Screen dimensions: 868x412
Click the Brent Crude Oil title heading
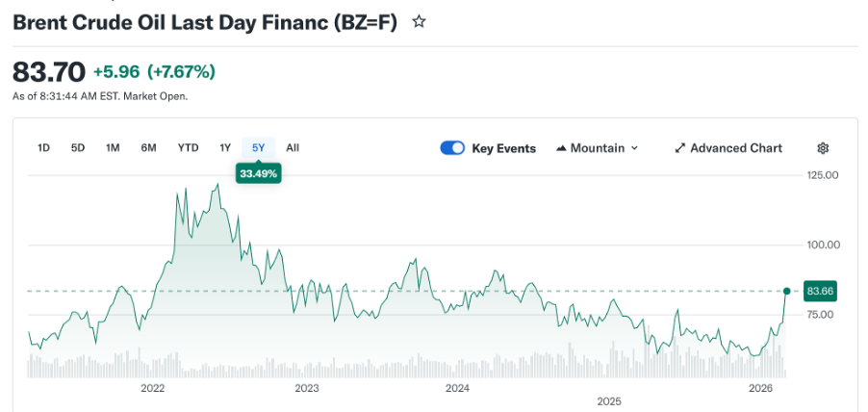[205, 23]
